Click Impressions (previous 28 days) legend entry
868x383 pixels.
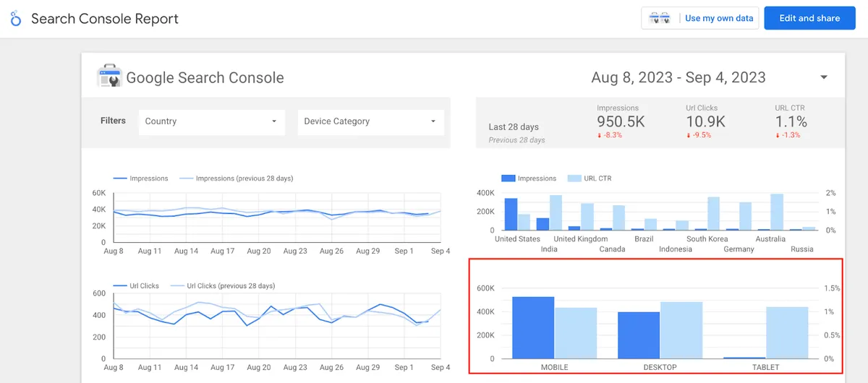click(x=236, y=178)
